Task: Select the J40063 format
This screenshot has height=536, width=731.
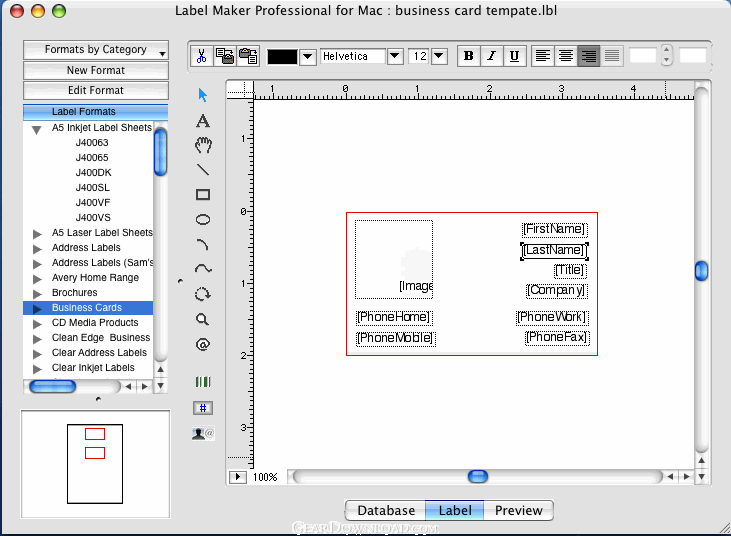Action: click(x=92, y=143)
